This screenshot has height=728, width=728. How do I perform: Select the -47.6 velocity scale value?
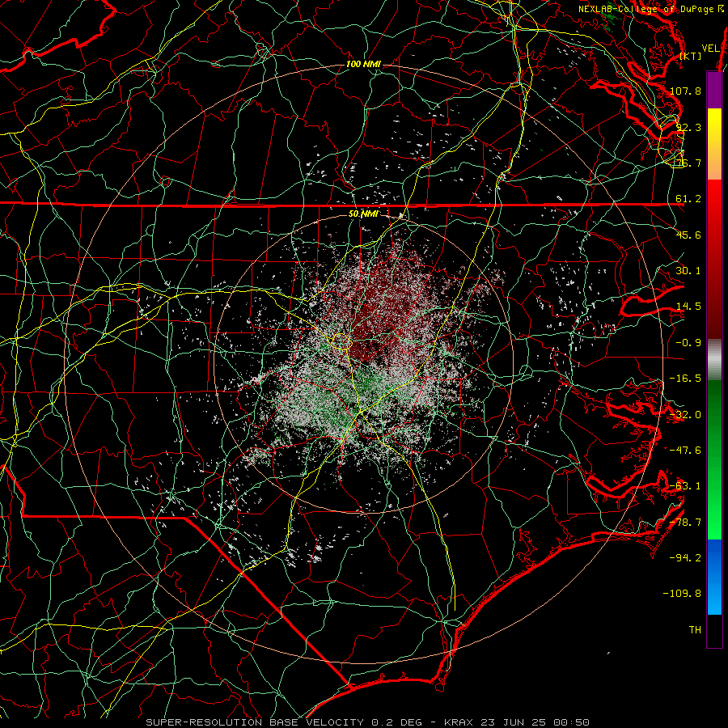tap(685, 451)
